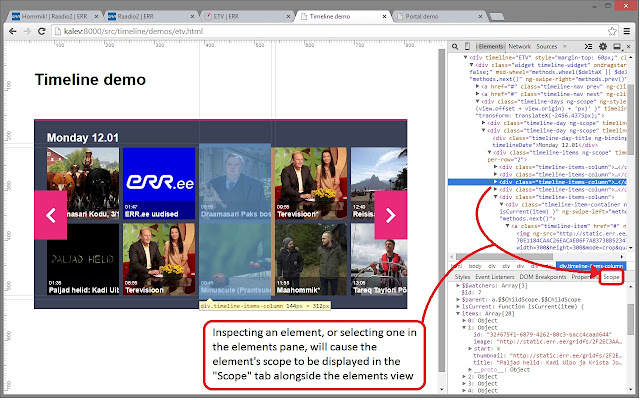
Task: Open the Paljad helid programme thumbnail
Action: click(x=83, y=259)
